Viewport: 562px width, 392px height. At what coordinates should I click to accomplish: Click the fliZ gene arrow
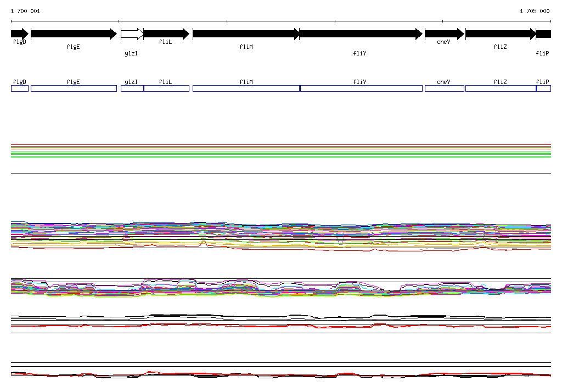pyautogui.click(x=501, y=34)
